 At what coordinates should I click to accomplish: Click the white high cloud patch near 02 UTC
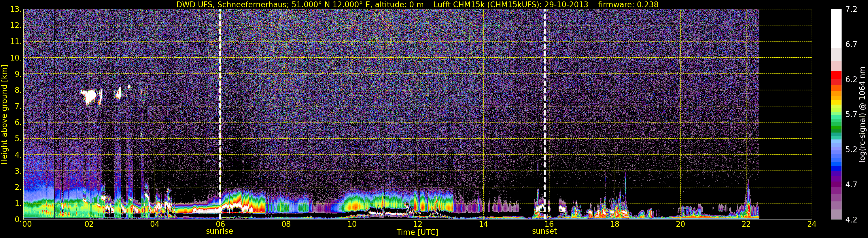90,97
